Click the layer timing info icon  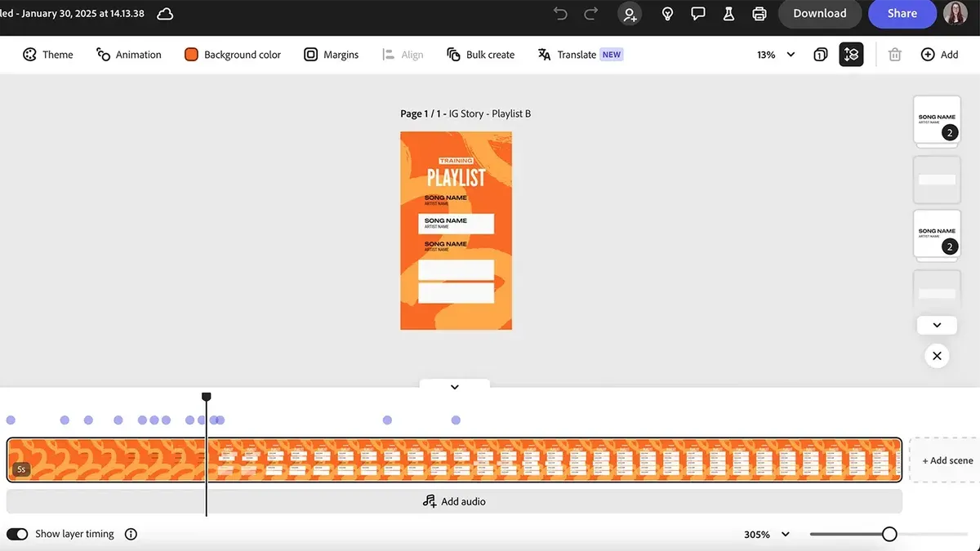pos(131,534)
